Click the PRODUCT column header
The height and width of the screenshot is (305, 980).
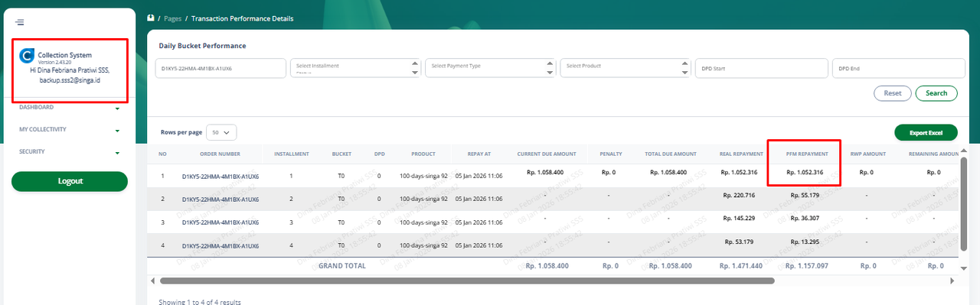click(x=423, y=154)
